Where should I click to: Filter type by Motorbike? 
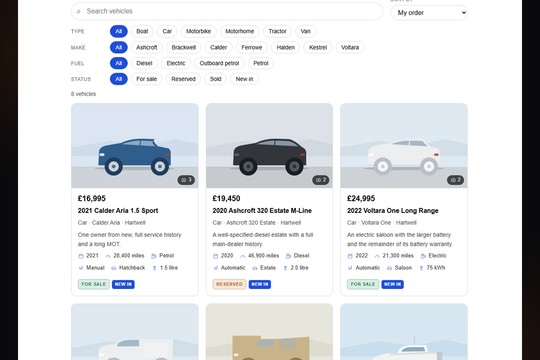[x=198, y=31]
